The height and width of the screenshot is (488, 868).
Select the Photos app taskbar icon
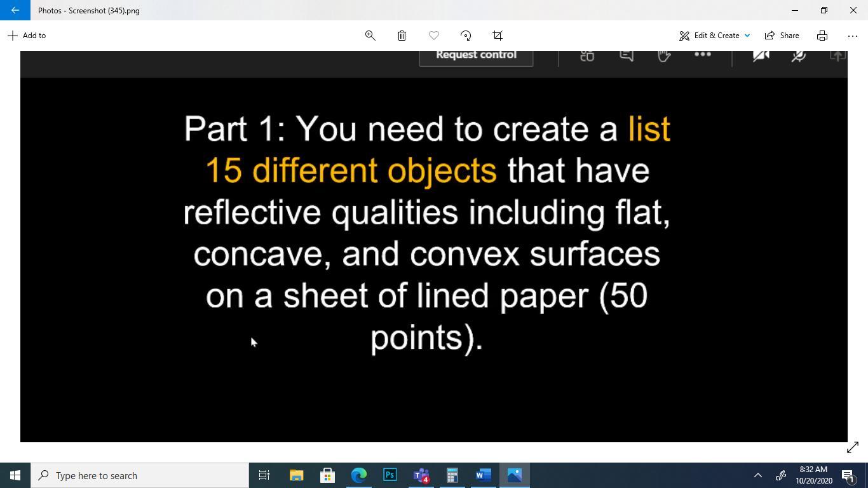(x=515, y=475)
